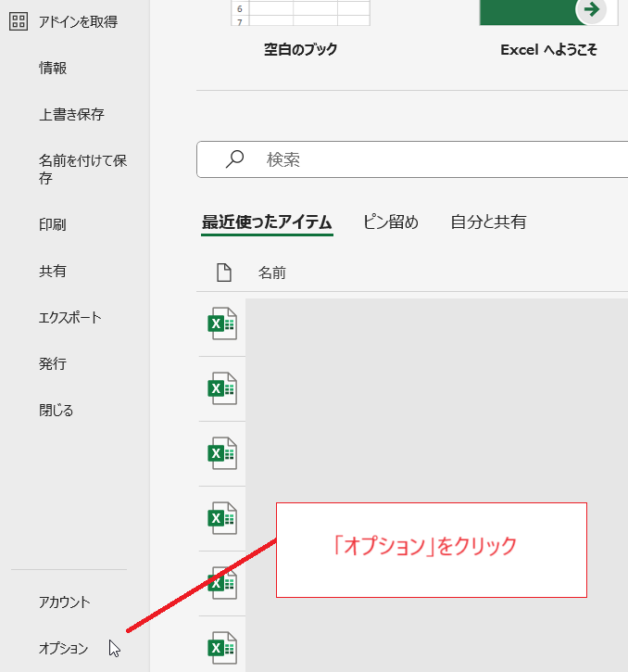Open the last Excel file icon in list
The image size is (628, 672).
(222, 648)
